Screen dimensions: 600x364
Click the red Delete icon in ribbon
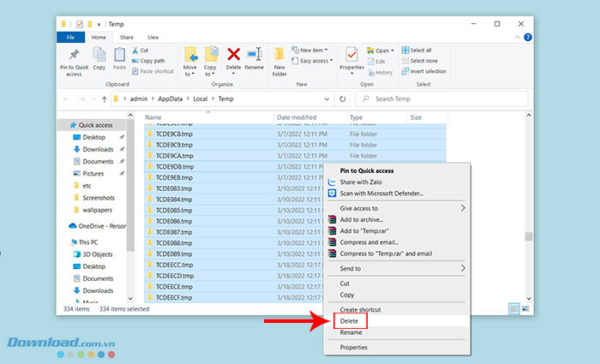tap(233, 58)
